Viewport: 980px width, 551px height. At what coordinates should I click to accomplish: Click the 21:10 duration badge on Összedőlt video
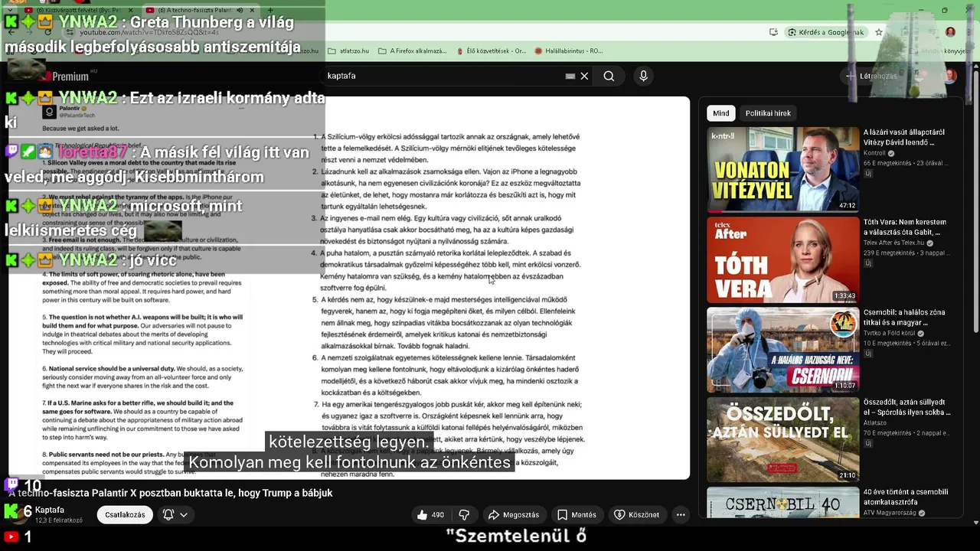pos(847,475)
